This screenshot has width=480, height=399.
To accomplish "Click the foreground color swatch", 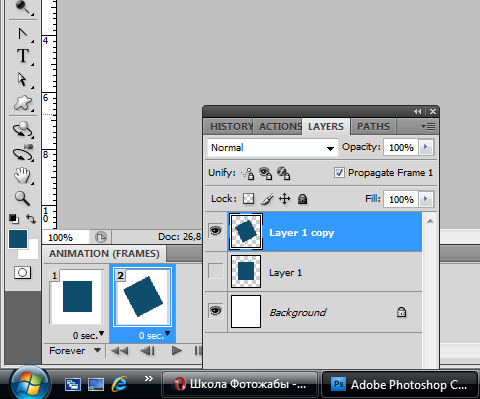I will tap(18, 239).
